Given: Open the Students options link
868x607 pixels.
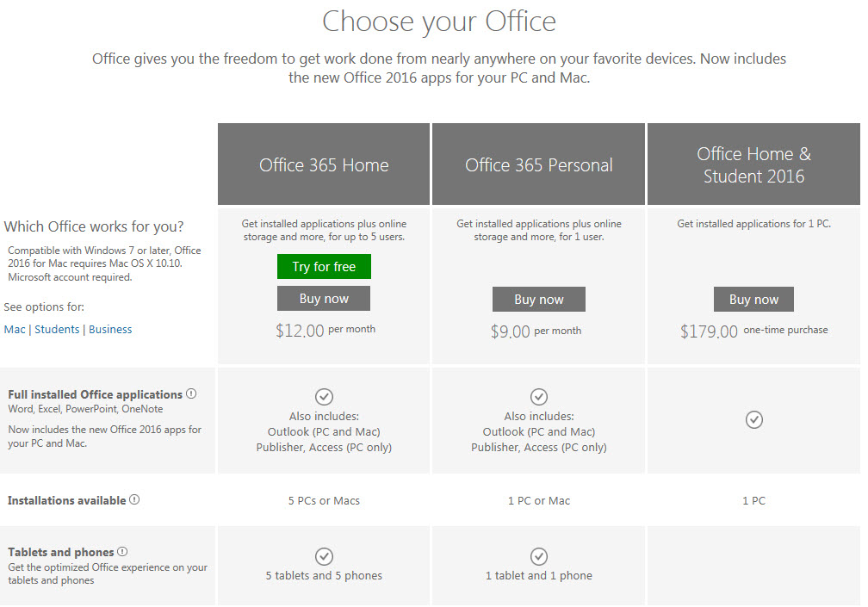Looking at the screenshot, I should click(x=57, y=329).
